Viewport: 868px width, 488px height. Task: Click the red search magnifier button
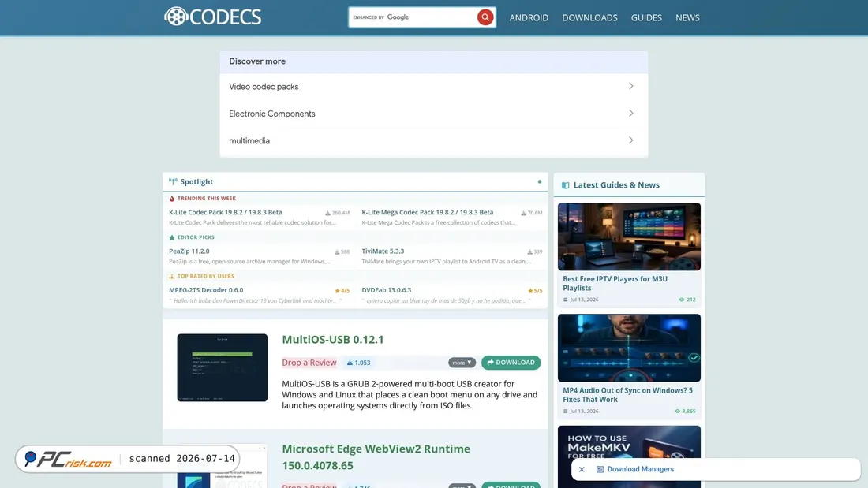click(x=485, y=17)
